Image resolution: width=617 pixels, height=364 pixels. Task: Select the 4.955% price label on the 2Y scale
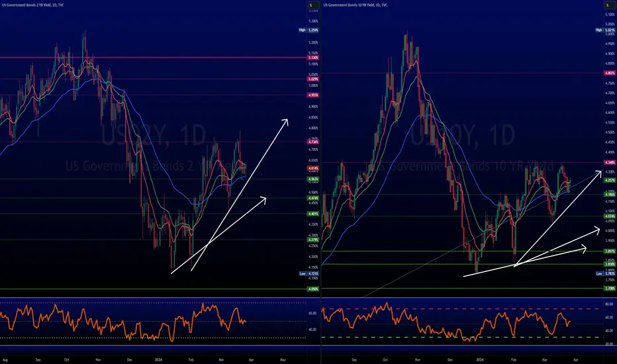[x=313, y=95]
